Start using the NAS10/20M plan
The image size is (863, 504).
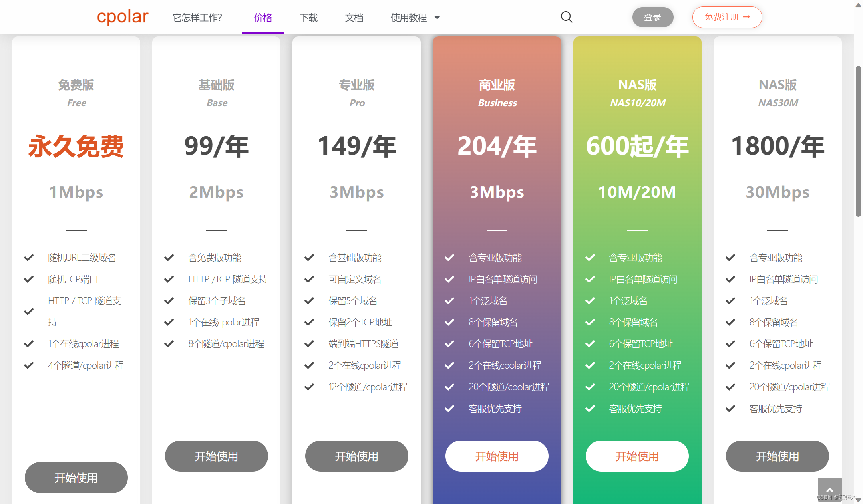(x=637, y=456)
